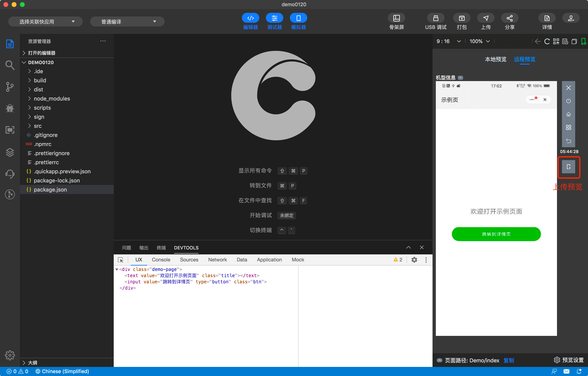The width and height of the screenshot is (588, 376).
Task: Open the source control sidebar icon
Action: (x=10, y=87)
